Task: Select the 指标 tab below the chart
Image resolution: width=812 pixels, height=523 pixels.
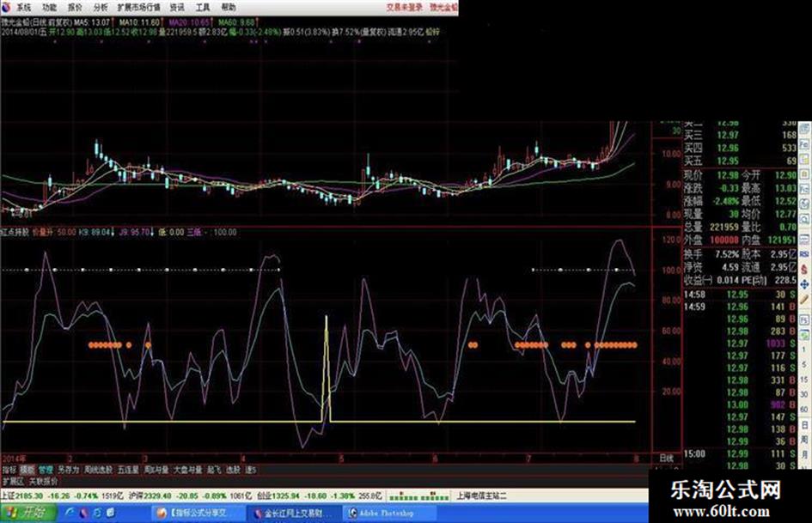Action: tap(9, 470)
